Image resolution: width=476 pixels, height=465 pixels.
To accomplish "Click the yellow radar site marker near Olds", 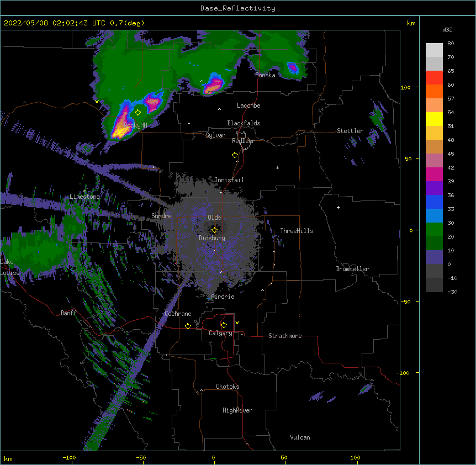I will coord(214,230).
